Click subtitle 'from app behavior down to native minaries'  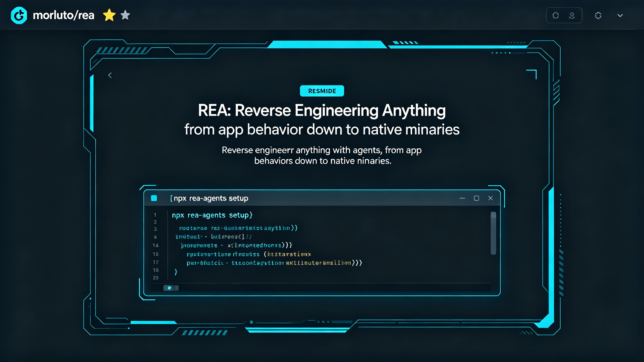322,129
